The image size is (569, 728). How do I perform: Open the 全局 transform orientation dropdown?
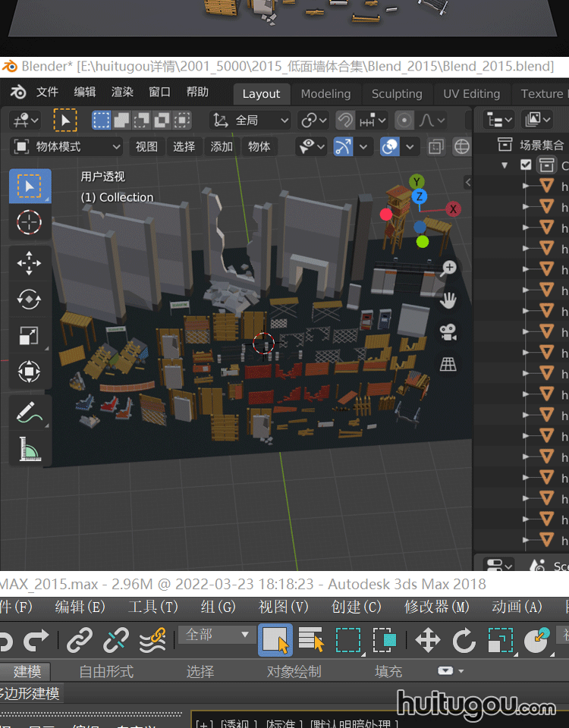pos(250,121)
